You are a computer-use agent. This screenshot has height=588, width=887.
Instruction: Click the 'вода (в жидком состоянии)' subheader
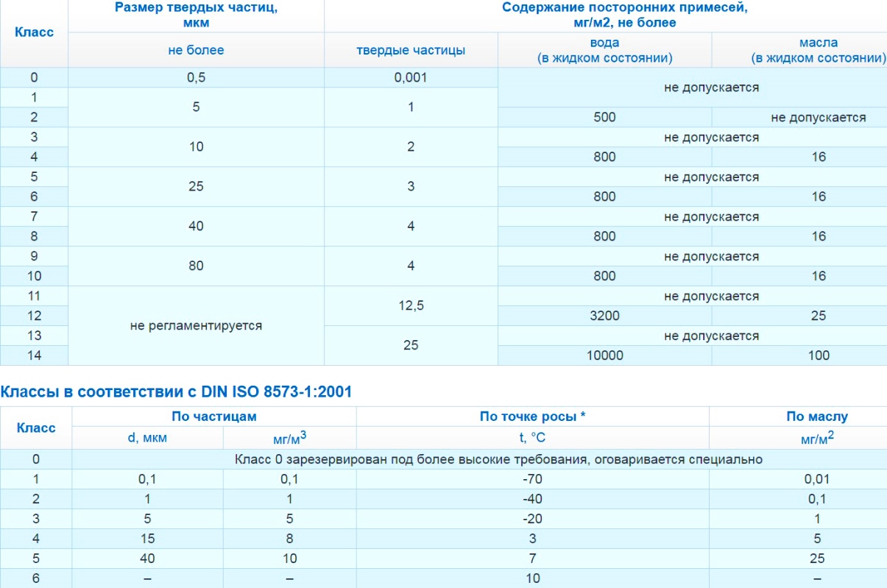604,51
